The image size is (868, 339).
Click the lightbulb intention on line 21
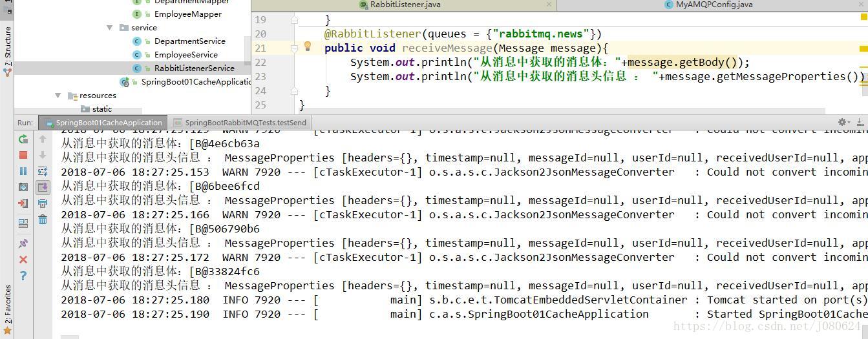(x=308, y=46)
